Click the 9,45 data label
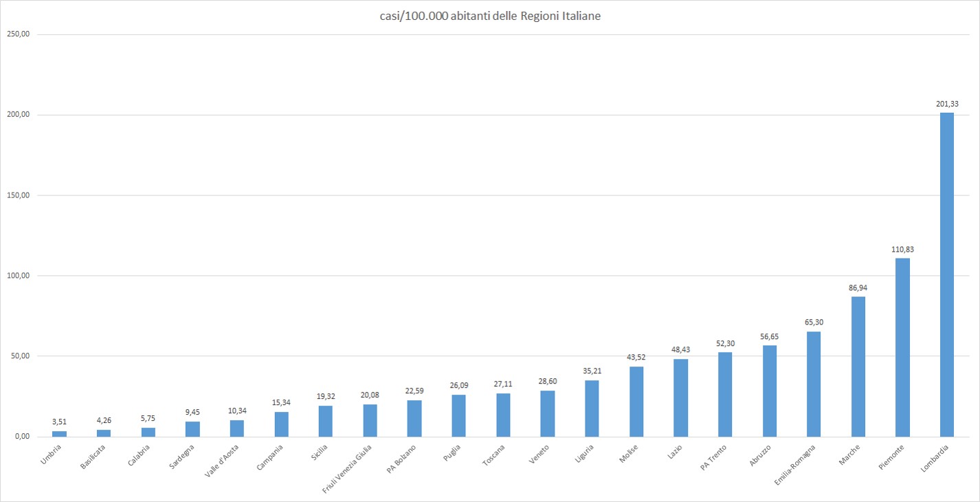 [x=192, y=413]
